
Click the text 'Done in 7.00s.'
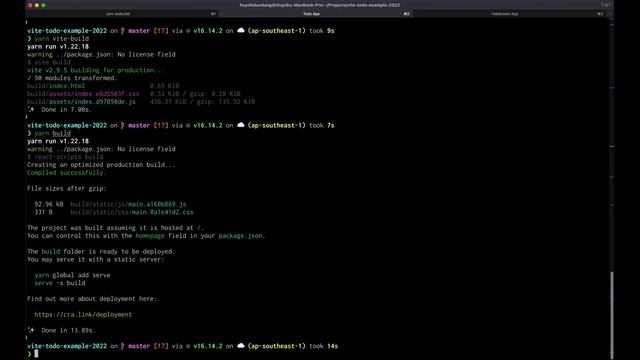[x=67, y=110]
